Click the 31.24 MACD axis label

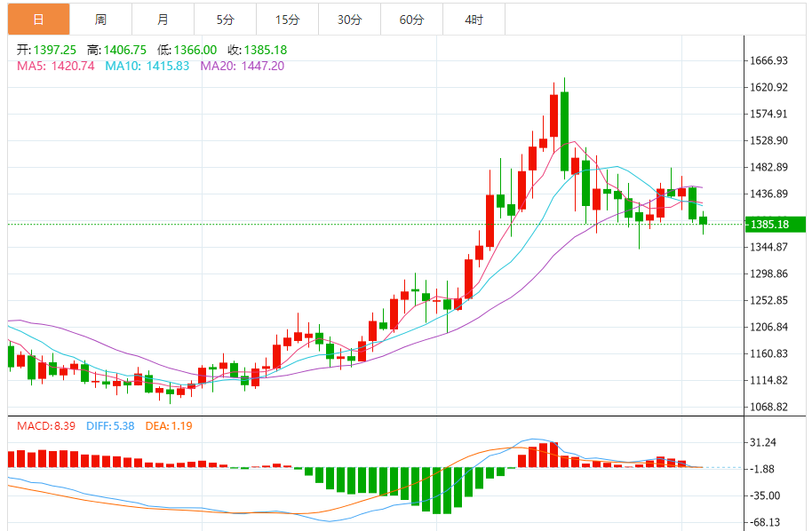[x=764, y=442]
